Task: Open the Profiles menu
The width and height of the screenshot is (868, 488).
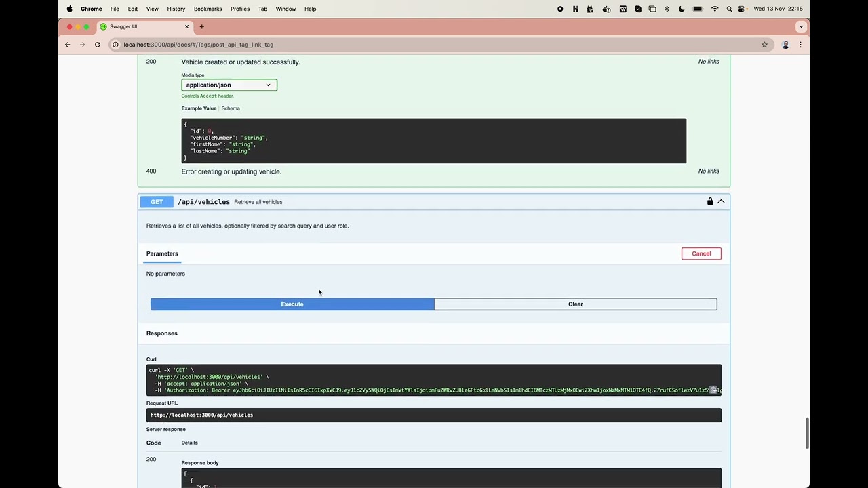Action: pyautogui.click(x=240, y=9)
